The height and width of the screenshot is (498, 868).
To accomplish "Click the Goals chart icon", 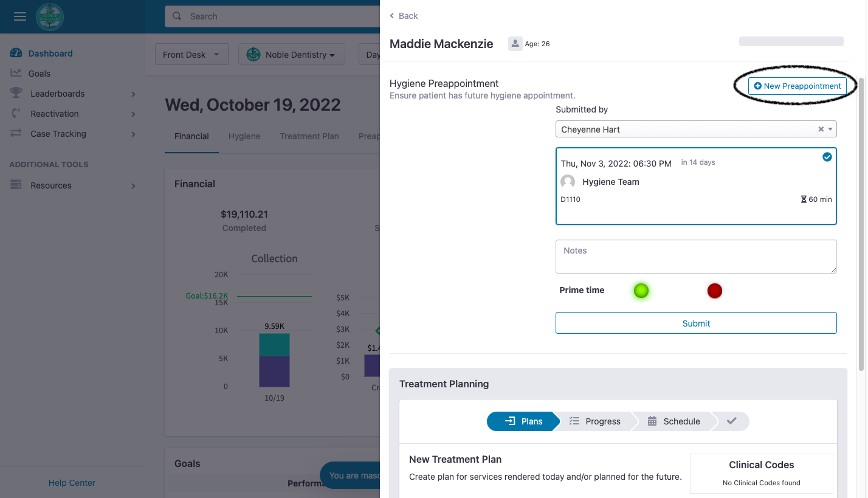I will pos(16,73).
